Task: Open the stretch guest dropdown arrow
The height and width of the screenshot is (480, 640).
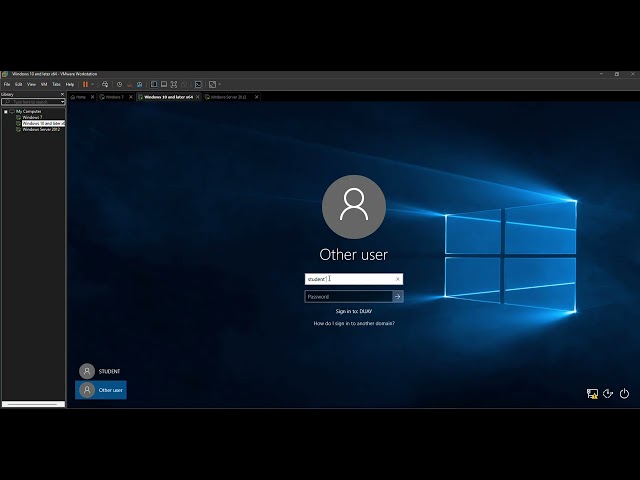Action: (x=220, y=84)
